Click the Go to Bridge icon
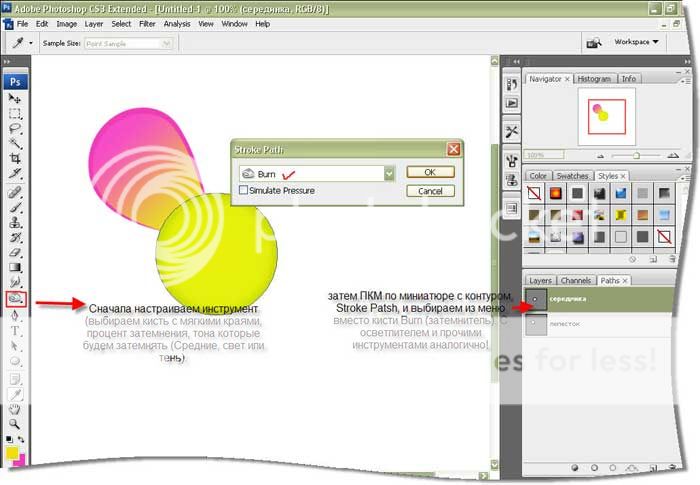This screenshot has width=700, height=485. click(x=594, y=43)
